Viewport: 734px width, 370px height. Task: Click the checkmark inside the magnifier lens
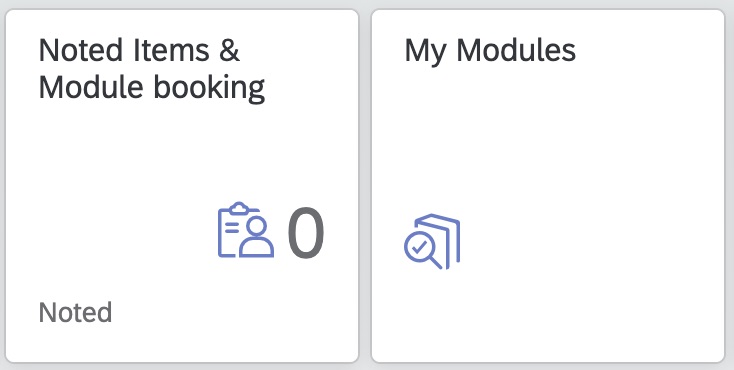(x=418, y=246)
